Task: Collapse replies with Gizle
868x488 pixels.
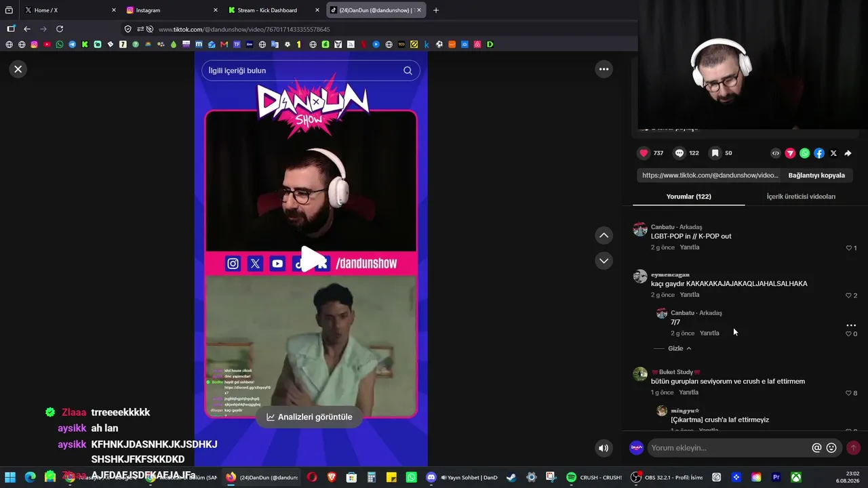Action: pyautogui.click(x=679, y=348)
